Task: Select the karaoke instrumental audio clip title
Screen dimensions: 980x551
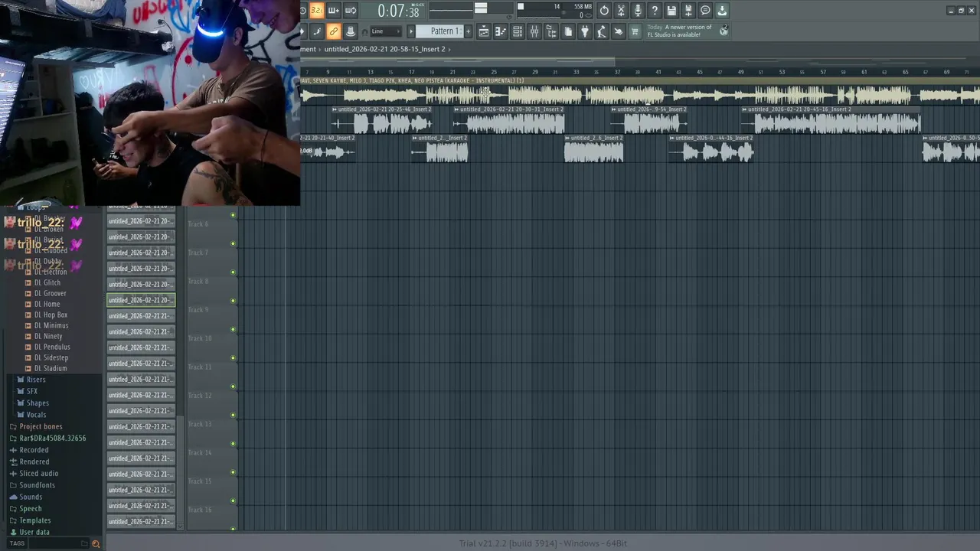Action: pyautogui.click(x=413, y=80)
